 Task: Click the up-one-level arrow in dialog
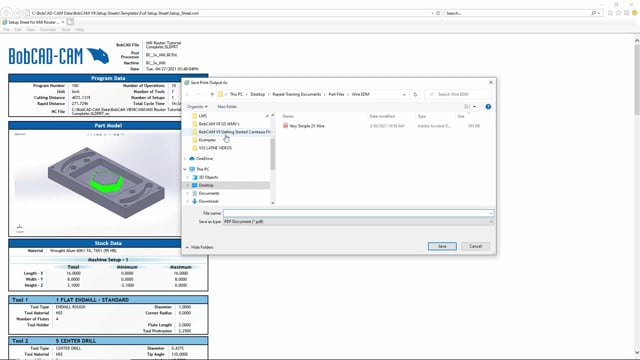[212, 94]
